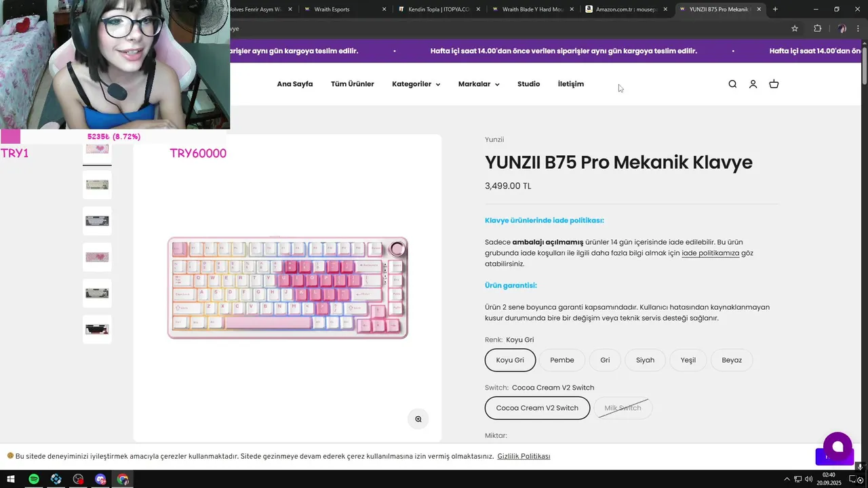Open the site search magnifier icon

coord(732,84)
